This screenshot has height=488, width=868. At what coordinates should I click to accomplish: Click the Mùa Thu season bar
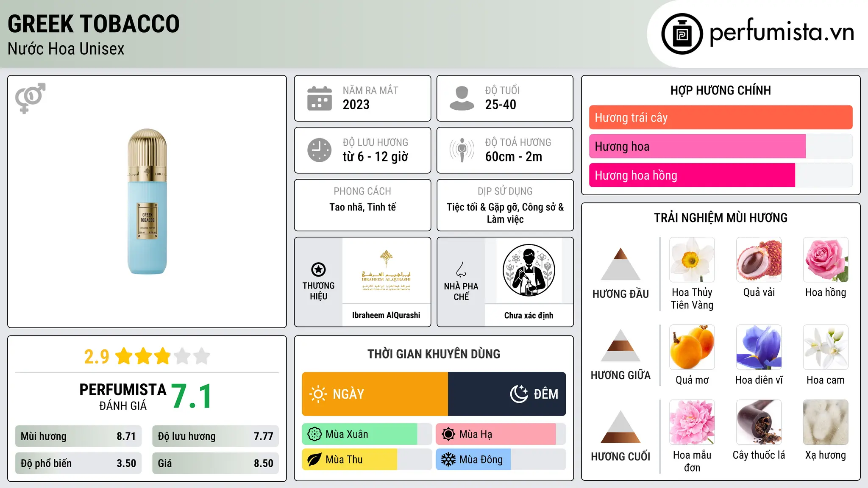coord(367,460)
